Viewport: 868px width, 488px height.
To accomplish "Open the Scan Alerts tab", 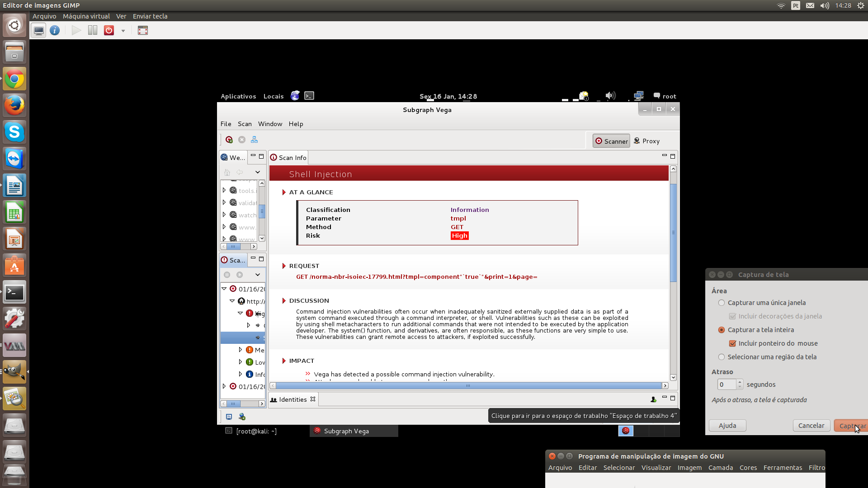I will click(x=233, y=260).
